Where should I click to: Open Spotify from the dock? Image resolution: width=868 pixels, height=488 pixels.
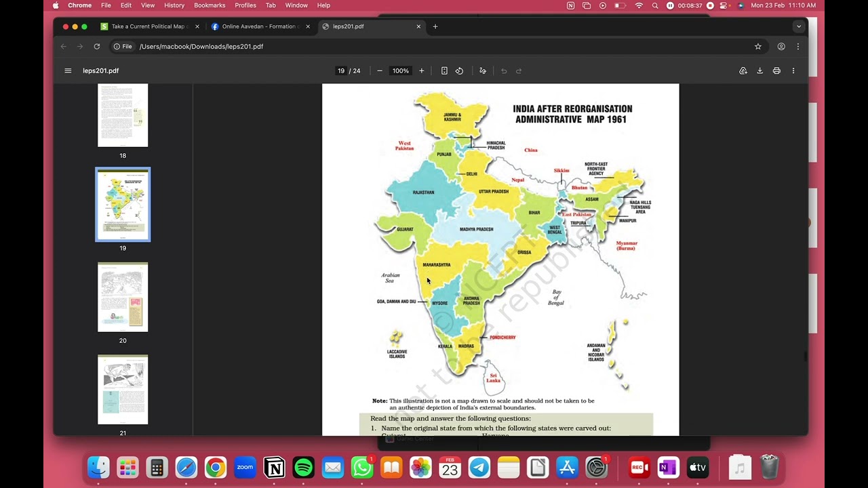click(304, 468)
